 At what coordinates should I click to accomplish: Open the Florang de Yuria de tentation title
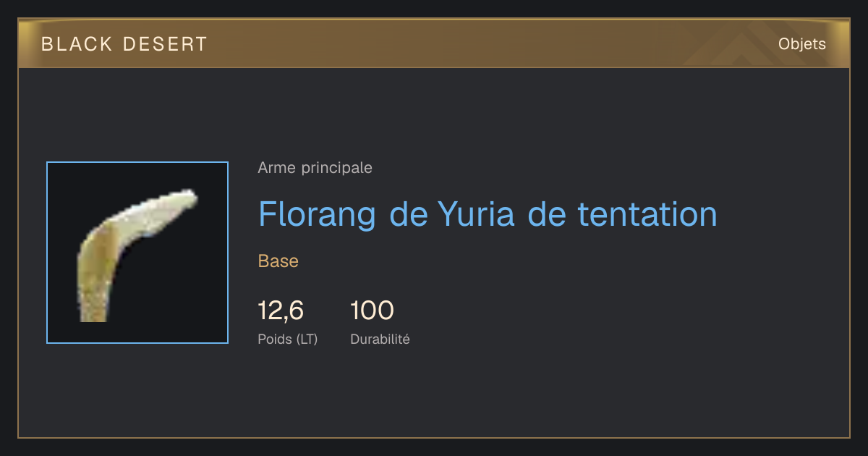coord(488,214)
